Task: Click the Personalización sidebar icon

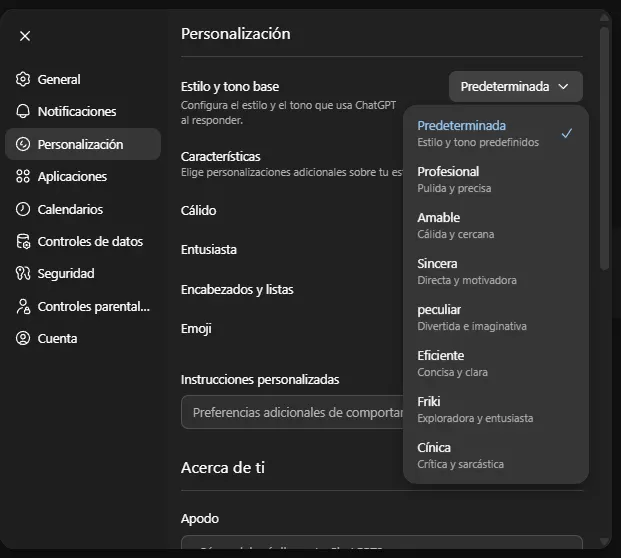Action: click(x=23, y=144)
